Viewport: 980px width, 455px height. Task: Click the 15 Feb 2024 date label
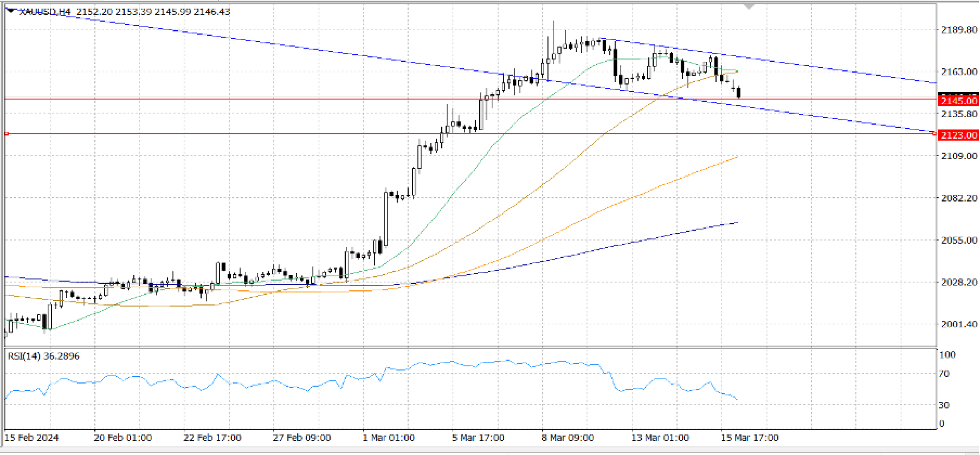pyautogui.click(x=31, y=438)
